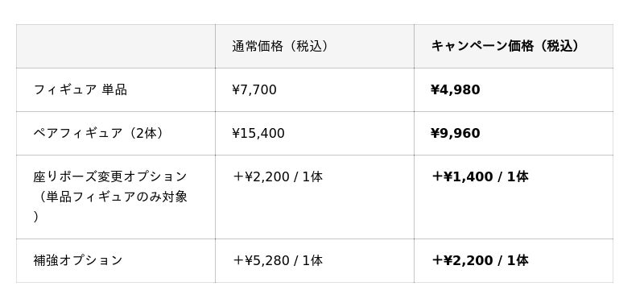Click the empty top-left header cell
Screen dimensions: 644x307
pos(116,47)
